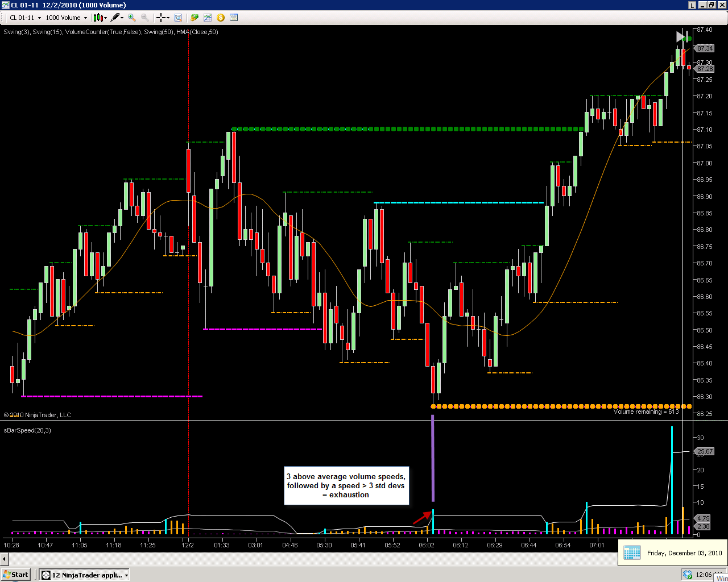
Task: Click the zoom in magnifier
Action: [132, 18]
